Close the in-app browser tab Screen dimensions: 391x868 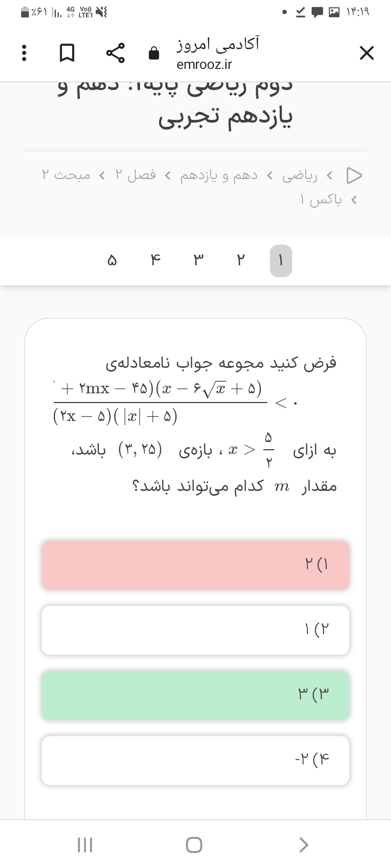367,53
